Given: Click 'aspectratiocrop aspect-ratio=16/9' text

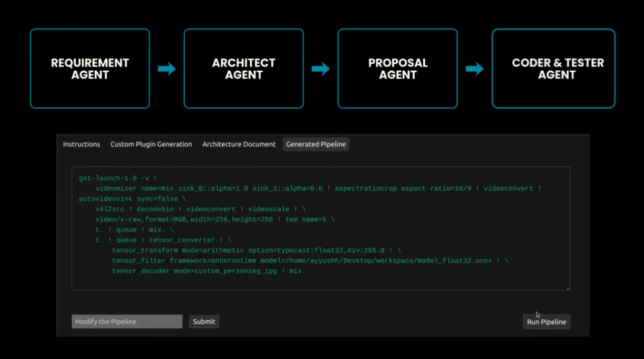Looking at the screenshot, I should 403,189.
